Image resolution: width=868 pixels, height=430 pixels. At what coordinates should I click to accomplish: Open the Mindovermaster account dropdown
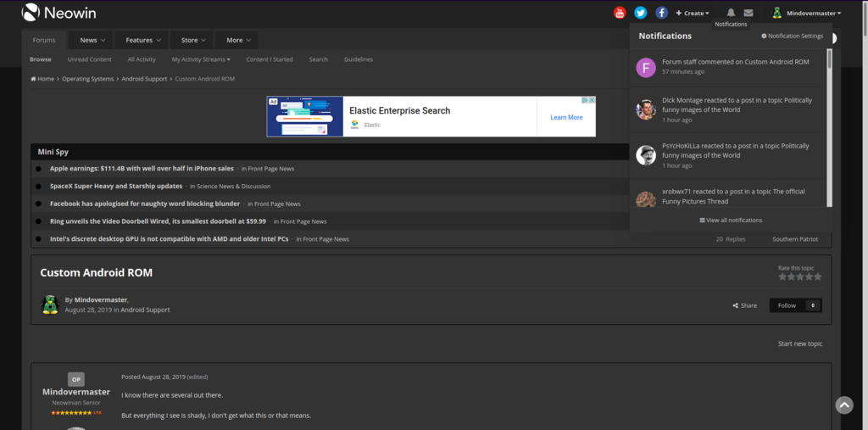coord(814,13)
